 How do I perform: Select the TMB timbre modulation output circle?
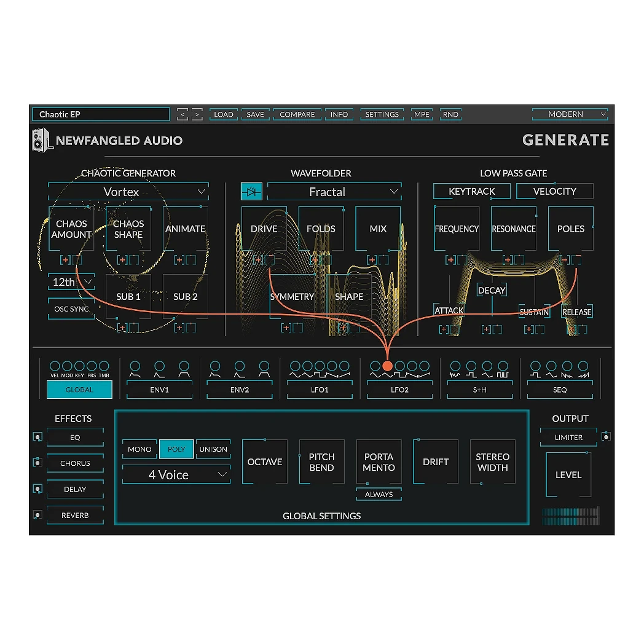[x=104, y=366]
